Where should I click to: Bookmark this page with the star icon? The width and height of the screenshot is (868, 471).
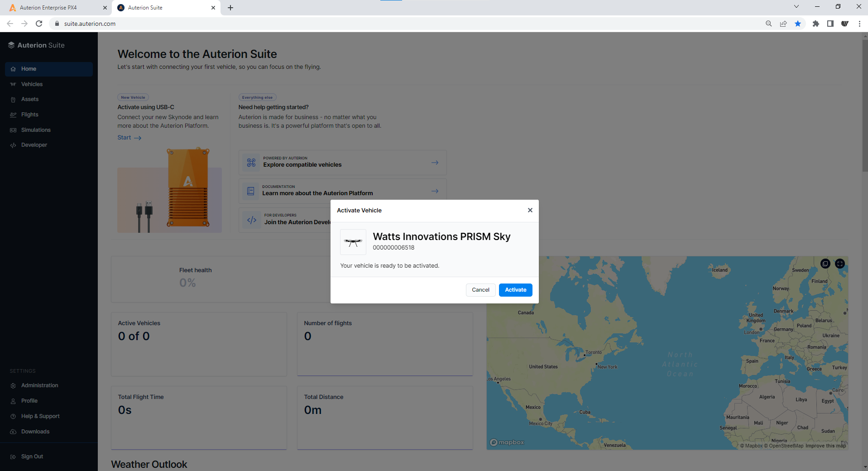tap(797, 24)
